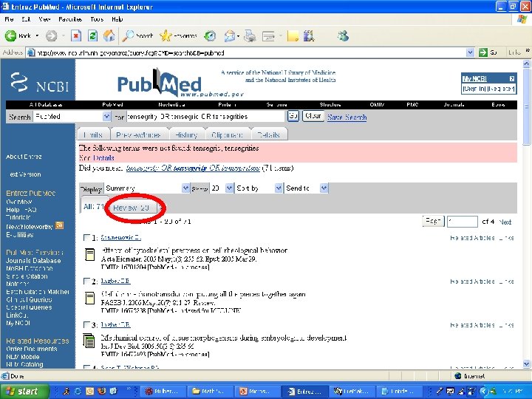The height and width of the screenshot is (399, 532).
Task: Click the Windows start button
Action: [24, 391]
